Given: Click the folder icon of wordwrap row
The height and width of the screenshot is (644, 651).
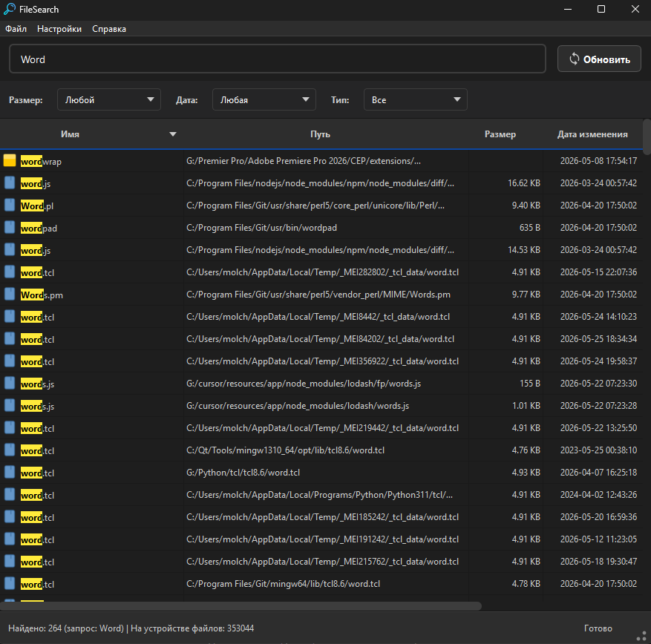Looking at the screenshot, I should tap(10, 160).
